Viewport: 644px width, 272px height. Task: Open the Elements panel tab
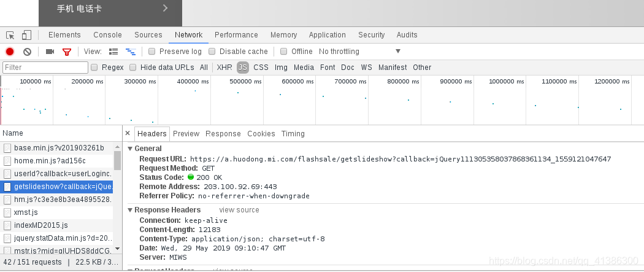tap(64, 35)
